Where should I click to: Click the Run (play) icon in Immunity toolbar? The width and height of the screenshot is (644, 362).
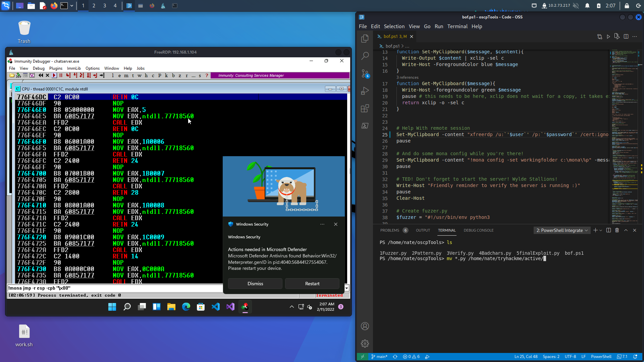54,75
